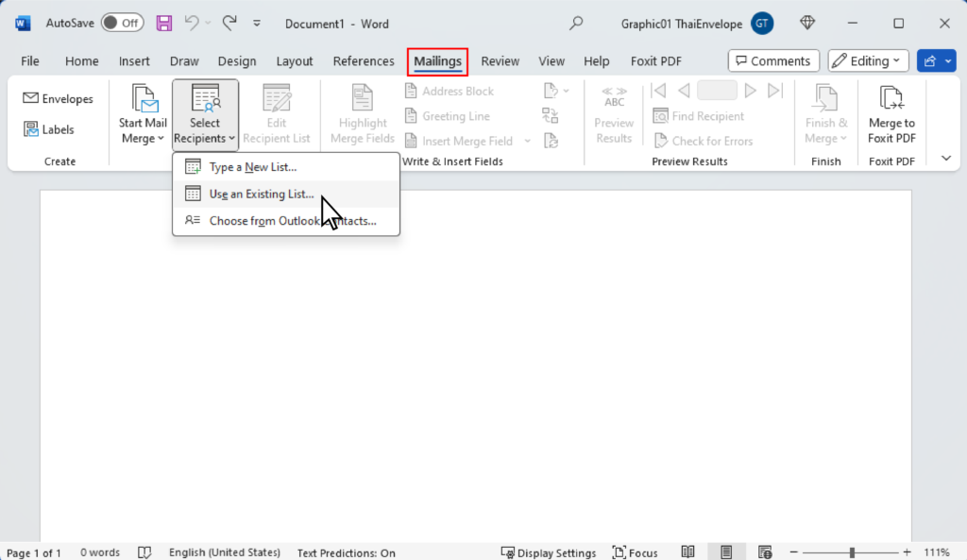Click the 0 words count
The image size is (967, 560).
(x=100, y=552)
